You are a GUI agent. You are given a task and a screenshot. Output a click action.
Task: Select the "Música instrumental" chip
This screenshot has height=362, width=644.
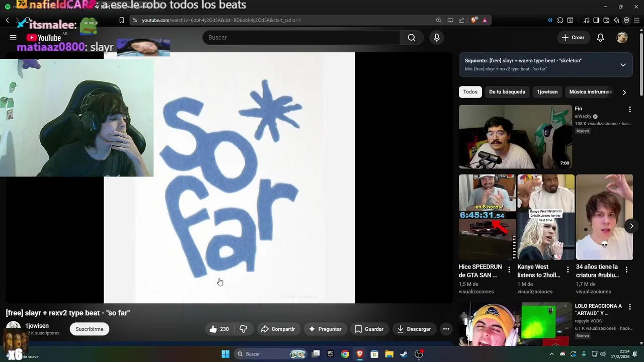(x=591, y=92)
